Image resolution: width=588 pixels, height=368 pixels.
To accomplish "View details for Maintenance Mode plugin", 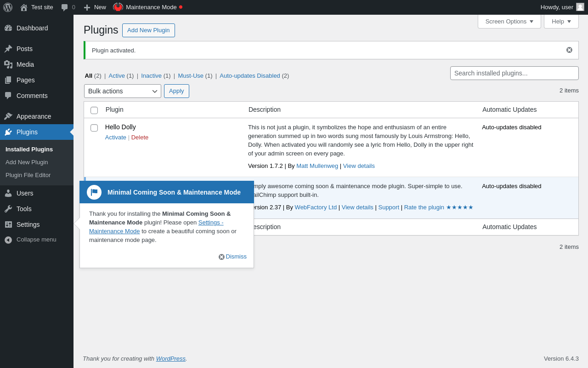I will tap(357, 207).
